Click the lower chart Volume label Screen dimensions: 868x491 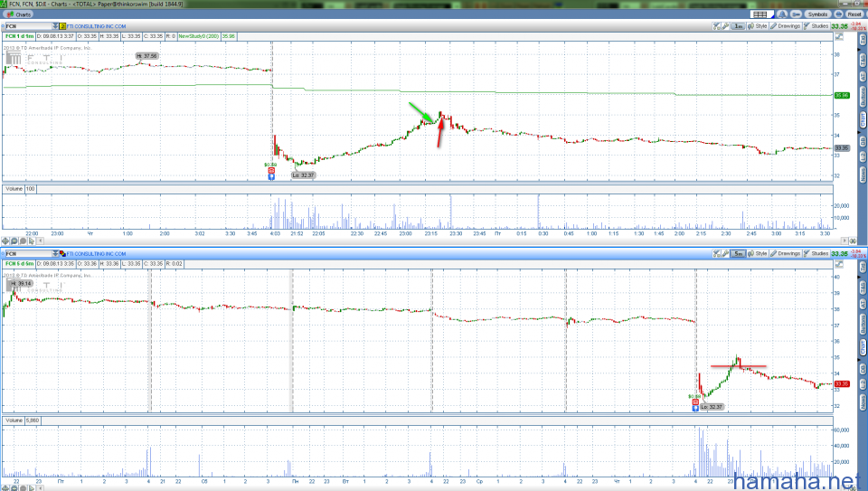14,420
